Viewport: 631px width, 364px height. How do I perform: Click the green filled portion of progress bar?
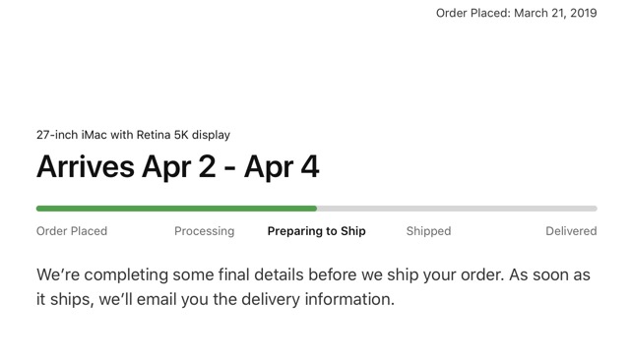(176, 209)
